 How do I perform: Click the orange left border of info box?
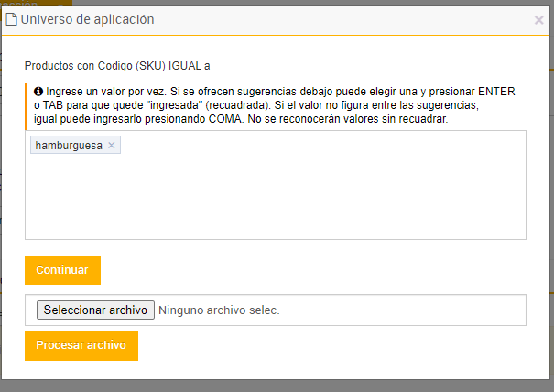coord(26,105)
